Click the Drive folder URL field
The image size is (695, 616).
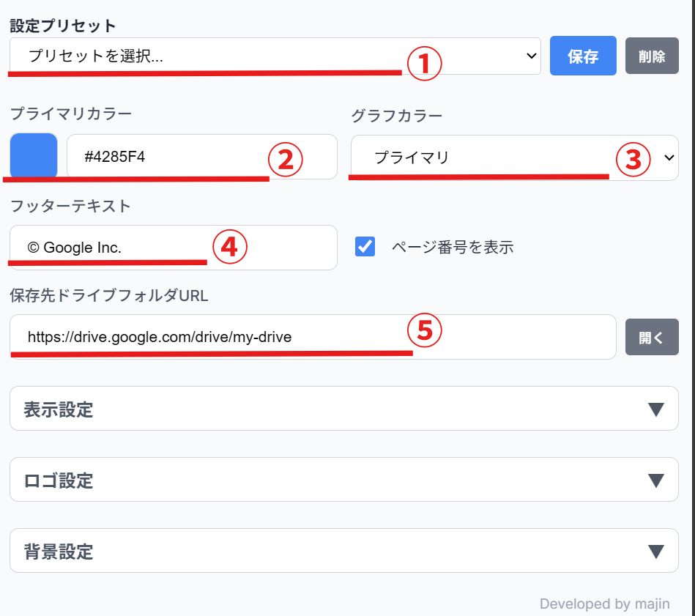(x=313, y=337)
